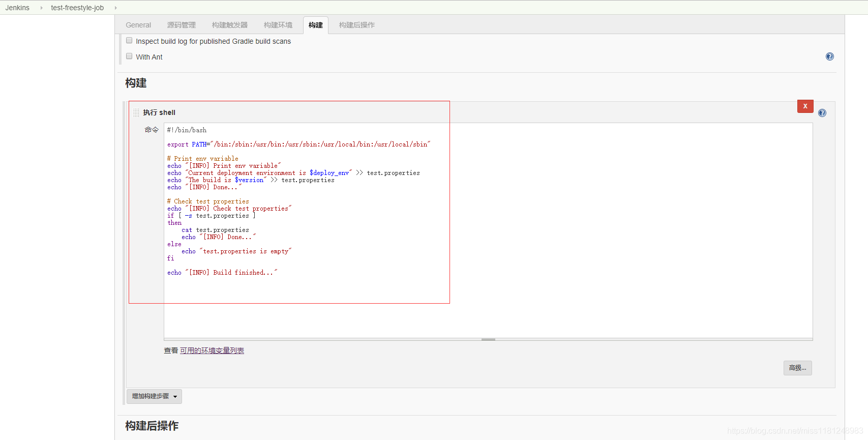868x440 pixels.
Task: Switch to the General tab
Action: tap(138, 25)
